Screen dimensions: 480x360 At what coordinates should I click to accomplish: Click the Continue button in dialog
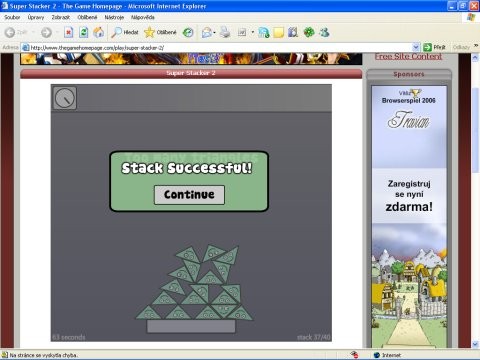(x=189, y=195)
